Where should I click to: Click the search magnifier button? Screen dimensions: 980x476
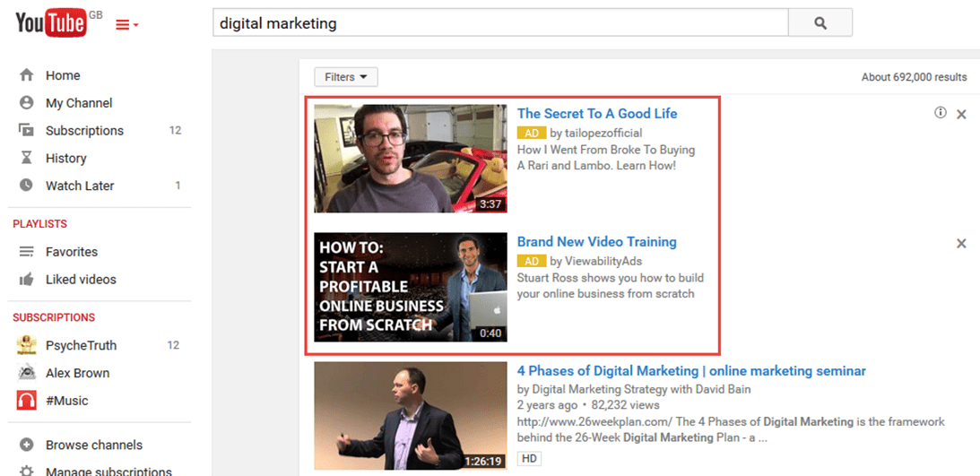(820, 23)
